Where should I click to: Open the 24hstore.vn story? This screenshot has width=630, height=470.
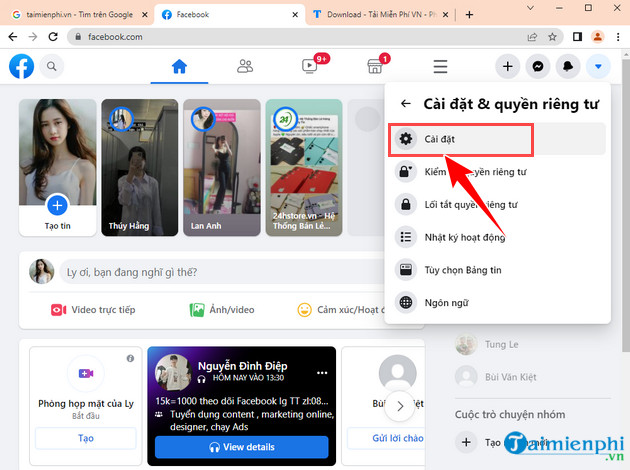(x=304, y=168)
